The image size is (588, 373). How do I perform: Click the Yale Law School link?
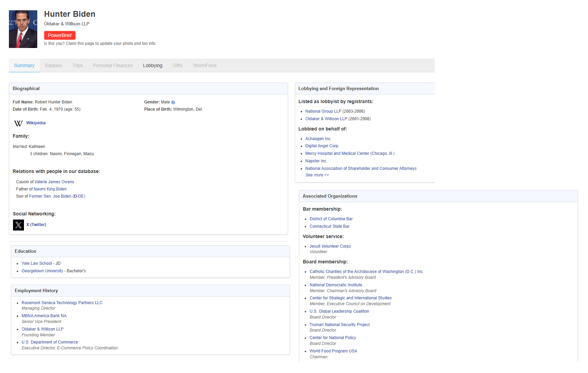37,263
